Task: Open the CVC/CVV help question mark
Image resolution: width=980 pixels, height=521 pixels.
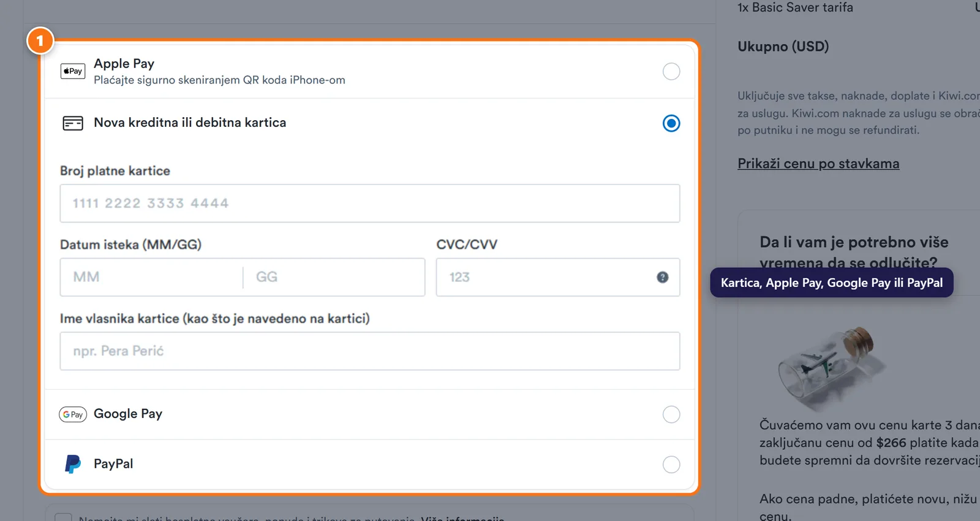Action: click(x=662, y=277)
